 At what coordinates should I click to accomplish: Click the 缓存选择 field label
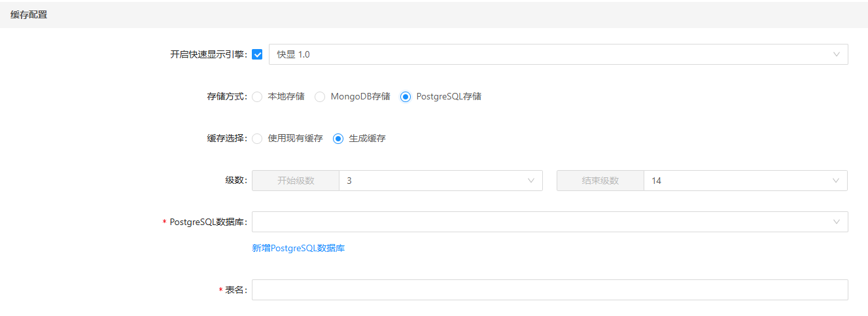(x=227, y=139)
